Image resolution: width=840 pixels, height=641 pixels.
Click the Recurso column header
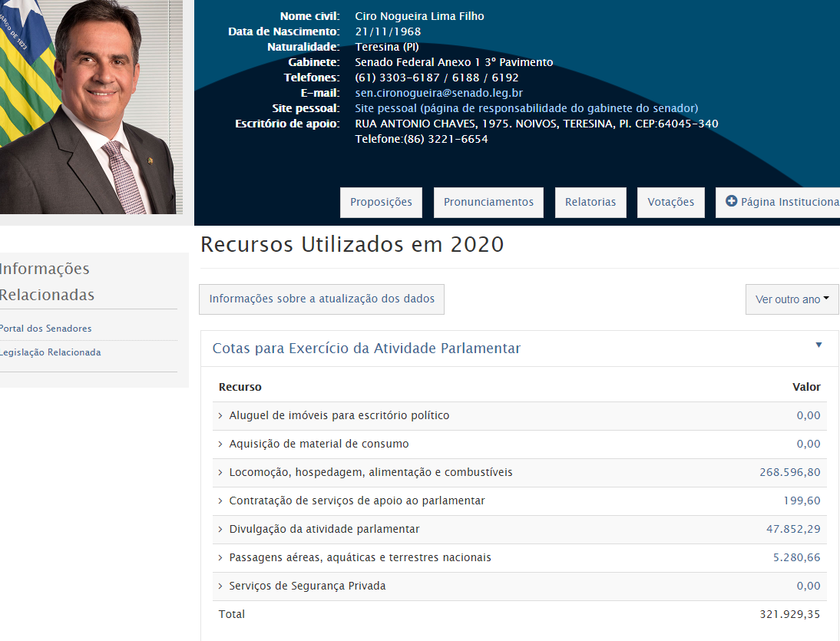[x=240, y=387]
